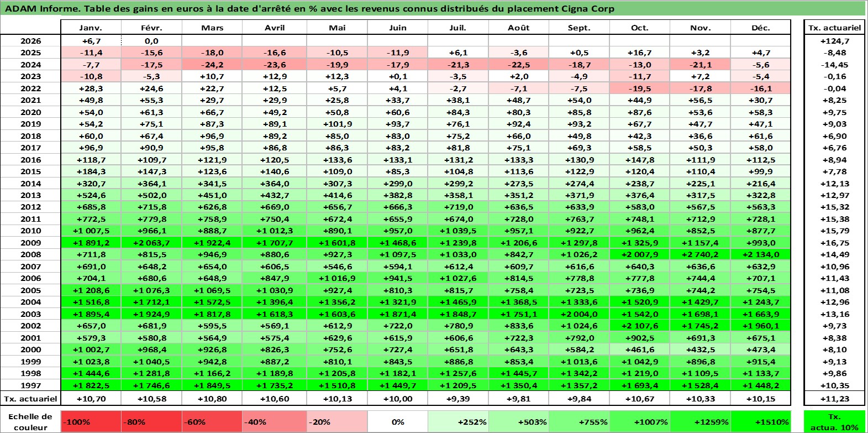Click the actuarial rate +124,7 for 2026

point(834,41)
